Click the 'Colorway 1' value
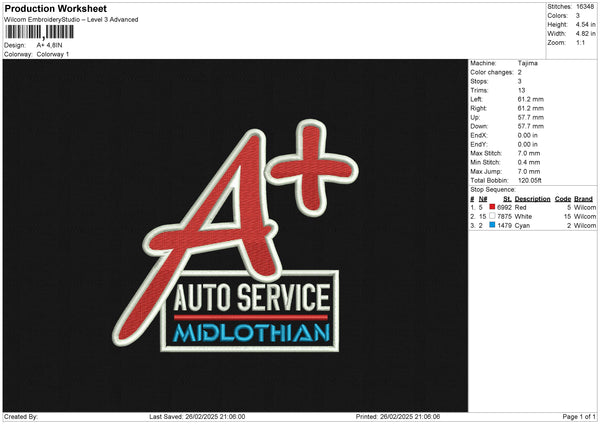Image resolution: width=600 pixels, height=424 pixels. [x=53, y=54]
